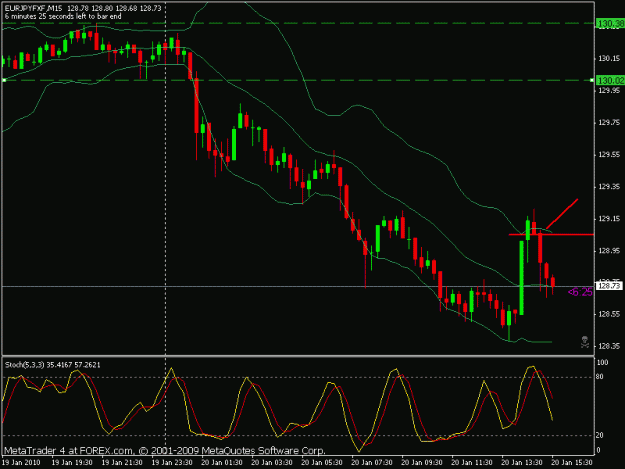Click the 129.75 price scale label
The width and height of the screenshot is (625, 469).
[x=609, y=122]
